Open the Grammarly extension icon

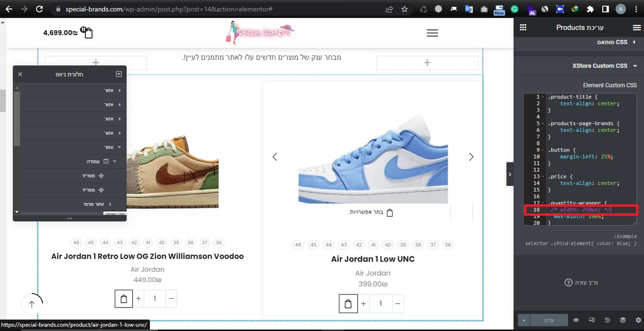pyautogui.click(x=514, y=9)
